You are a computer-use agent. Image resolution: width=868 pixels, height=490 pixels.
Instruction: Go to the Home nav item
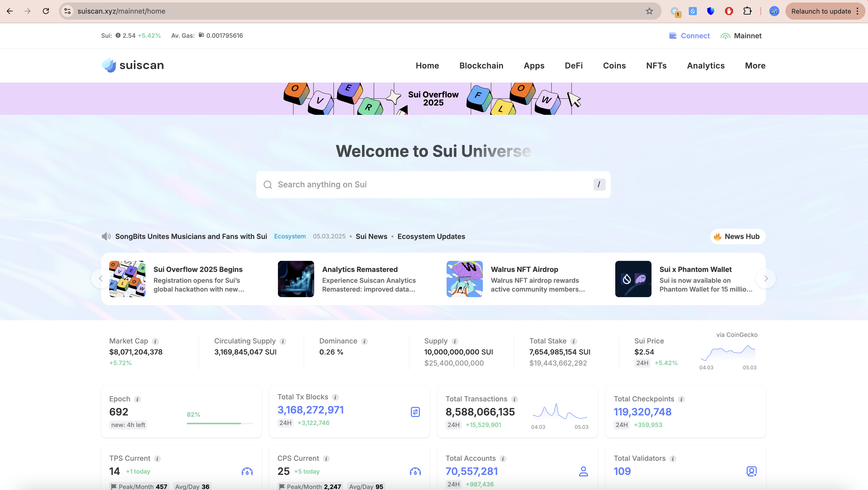point(427,65)
